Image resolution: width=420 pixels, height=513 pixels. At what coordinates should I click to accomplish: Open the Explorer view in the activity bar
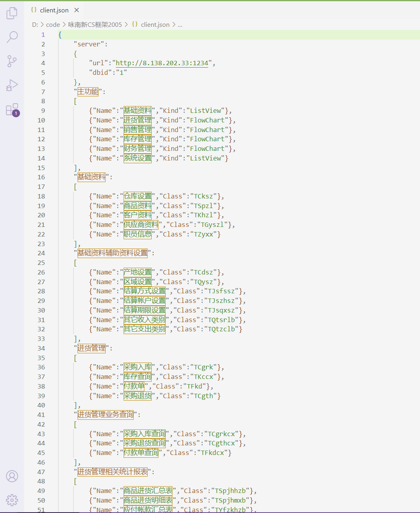[12, 13]
